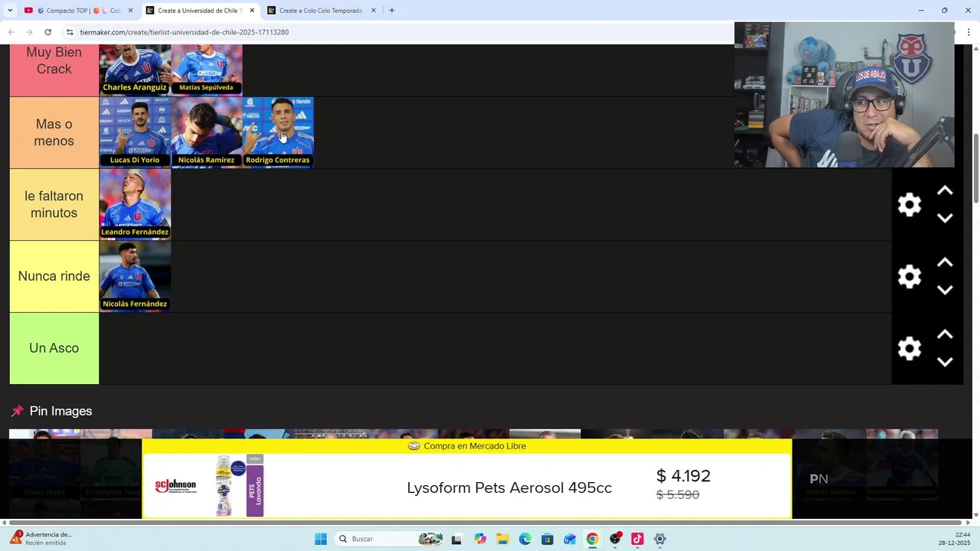Move 'Un Asco' tier up with arrow
The image size is (980, 551).
[945, 334]
